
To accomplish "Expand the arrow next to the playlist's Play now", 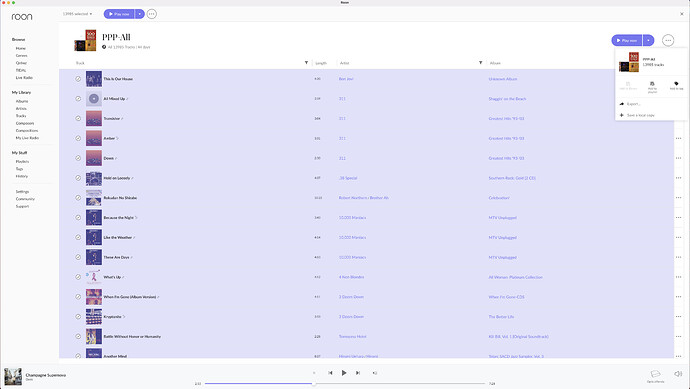I will click(x=648, y=40).
